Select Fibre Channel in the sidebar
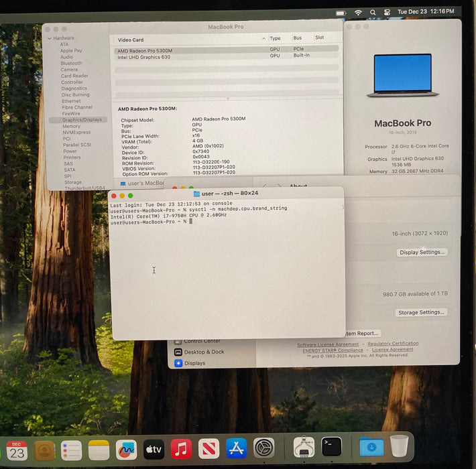 (77, 107)
